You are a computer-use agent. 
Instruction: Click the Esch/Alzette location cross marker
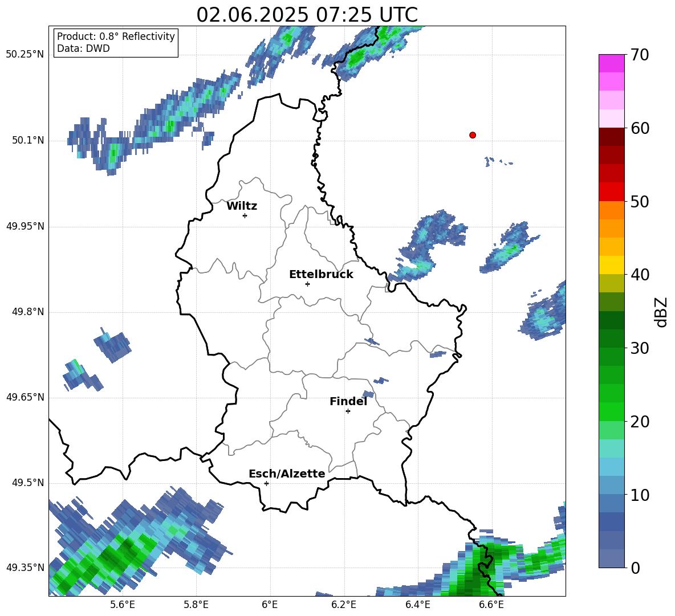click(x=266, y=483)
